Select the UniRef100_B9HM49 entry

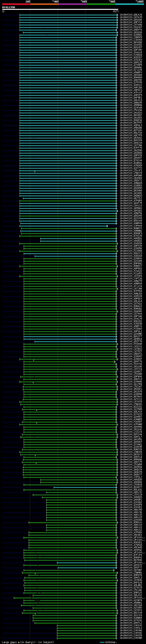(x=131, y=77)
